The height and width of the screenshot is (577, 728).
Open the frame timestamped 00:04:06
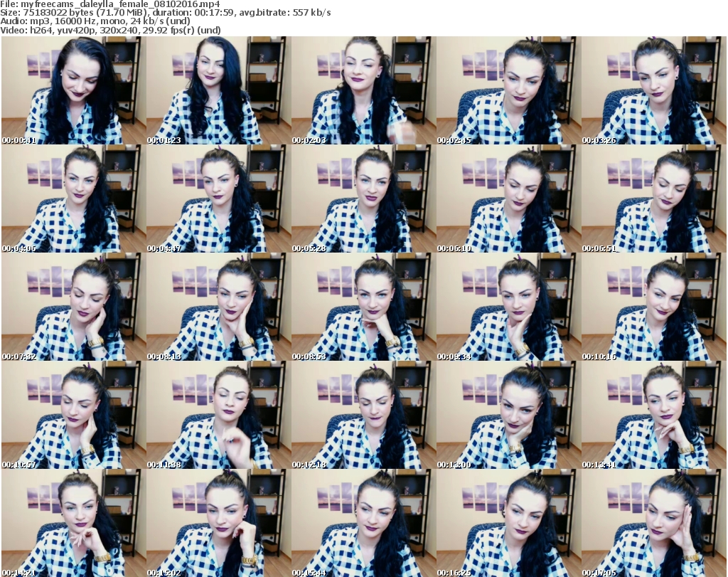tap(72, 198)
